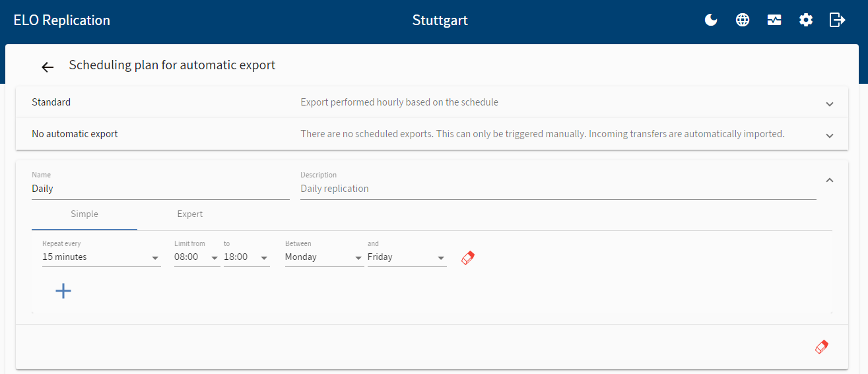
Task: Delete the Daily plan with bottom eraser
Action: pyautogui.click(x=822, y=346)
